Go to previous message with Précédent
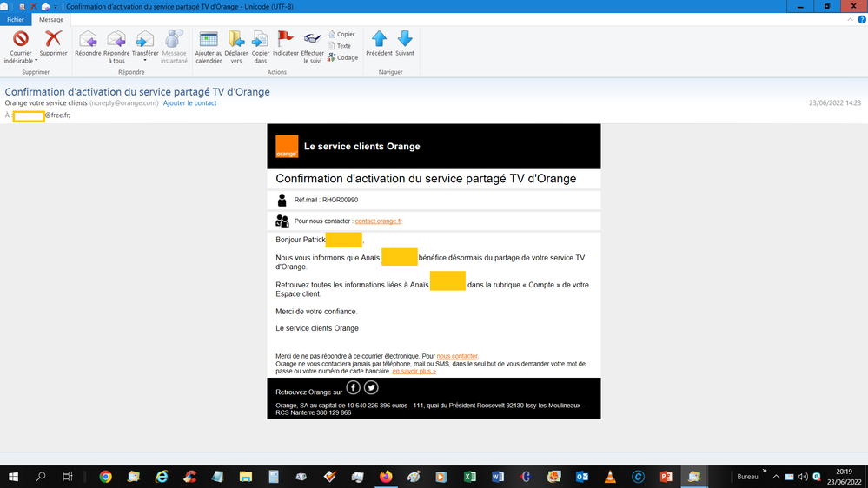Screen dimensions: 868x488 (379, 43)
